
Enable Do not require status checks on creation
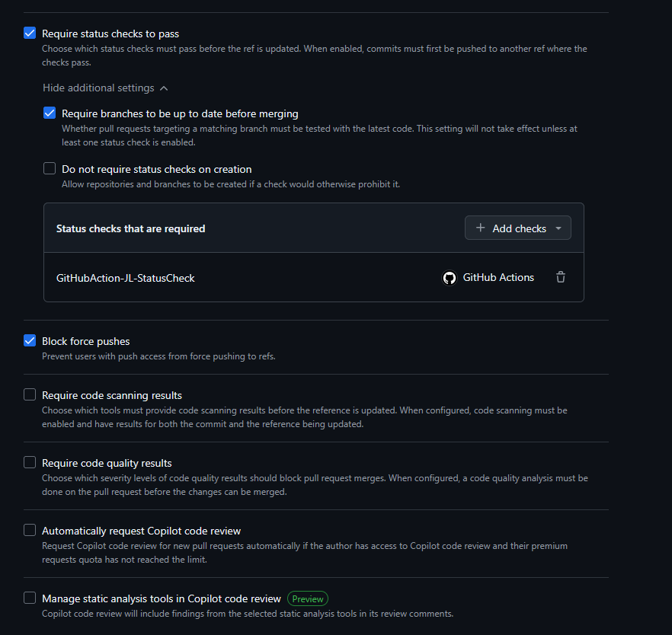(x=49, y=168)
